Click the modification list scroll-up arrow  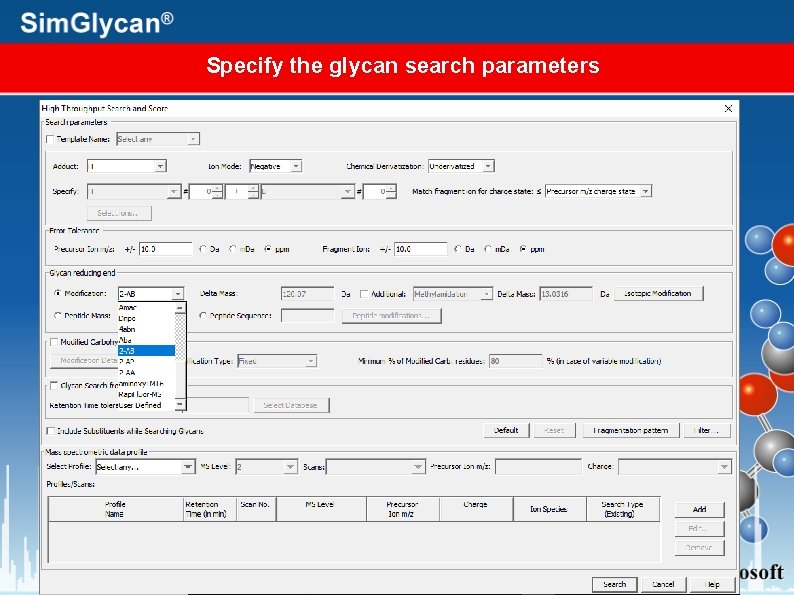click(180, 308)
